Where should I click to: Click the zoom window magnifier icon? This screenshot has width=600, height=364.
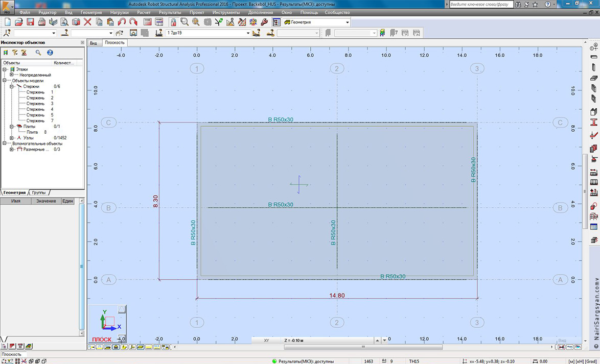184,22
